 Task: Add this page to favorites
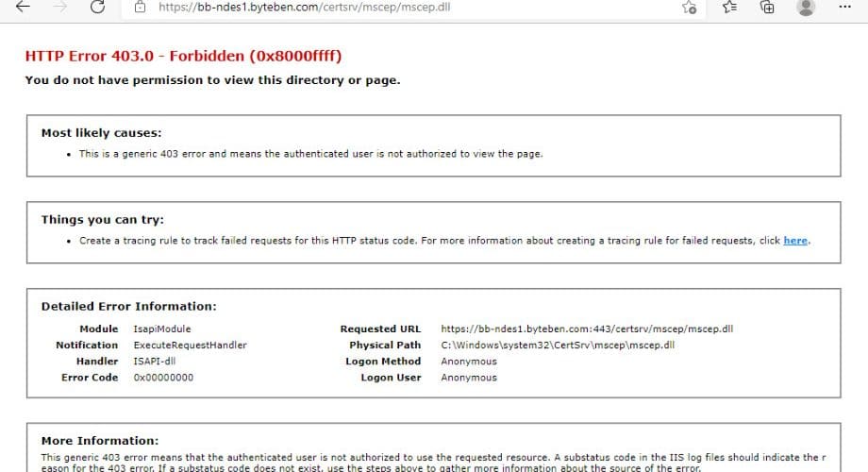pyautogui.click(x=689, y=8)
